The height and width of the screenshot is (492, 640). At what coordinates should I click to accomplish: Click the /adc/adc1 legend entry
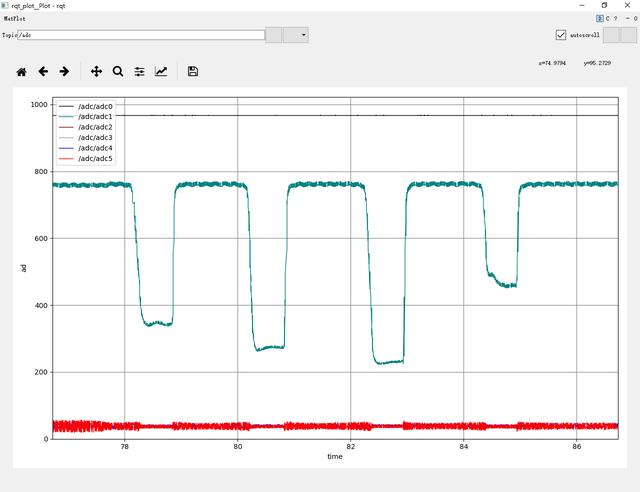coord(86,117)
